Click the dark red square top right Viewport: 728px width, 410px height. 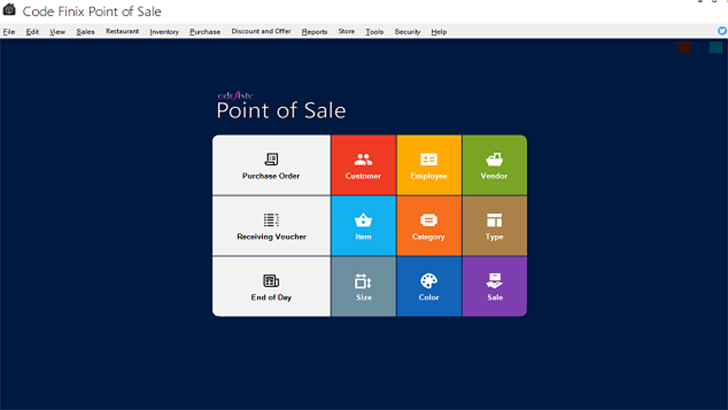pyautogui.click(x=685, y=47)
